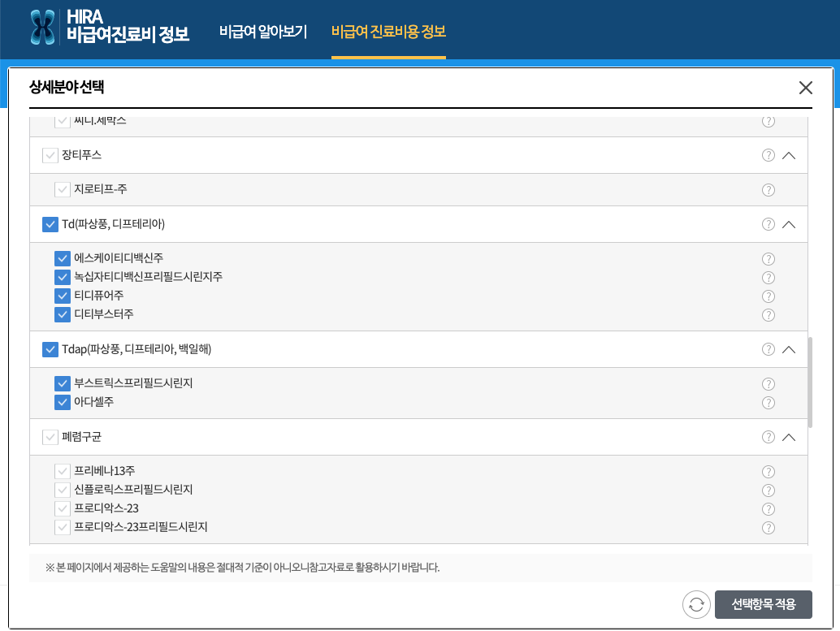Collapse the Td(파상풍, 디프테리아) section
This screenshot has height=631, width=840.
coord(788,224)
